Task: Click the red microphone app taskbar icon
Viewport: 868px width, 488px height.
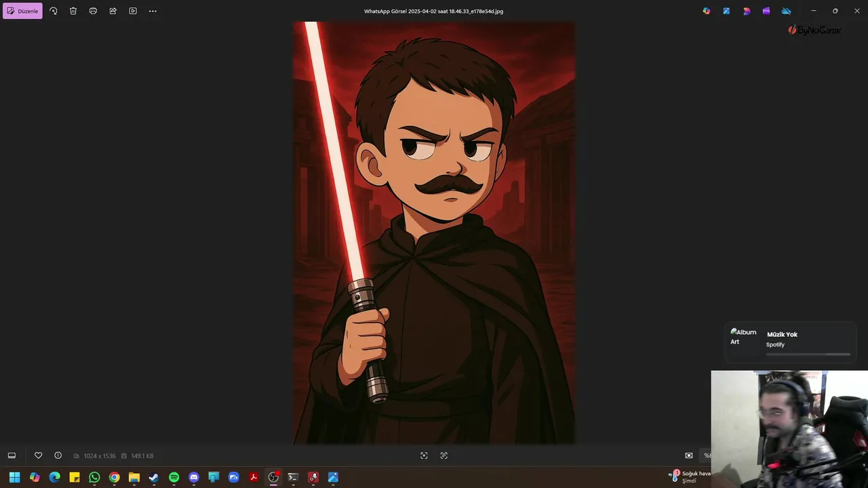Action: pos(313,477)
